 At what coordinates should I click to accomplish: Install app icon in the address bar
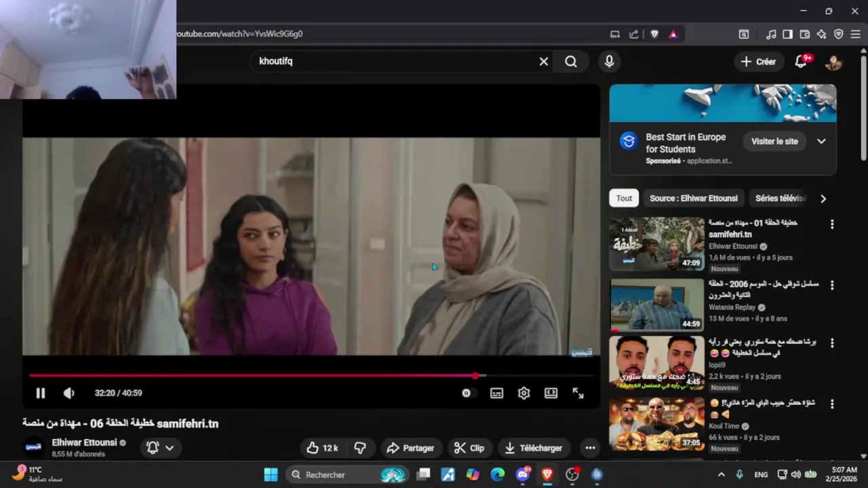point(615,34)
